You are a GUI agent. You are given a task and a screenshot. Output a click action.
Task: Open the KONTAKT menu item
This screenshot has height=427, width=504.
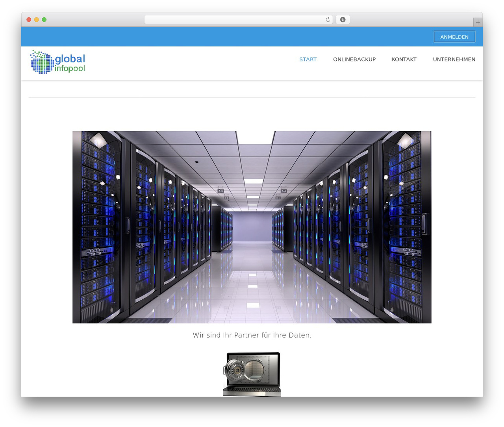404,59
